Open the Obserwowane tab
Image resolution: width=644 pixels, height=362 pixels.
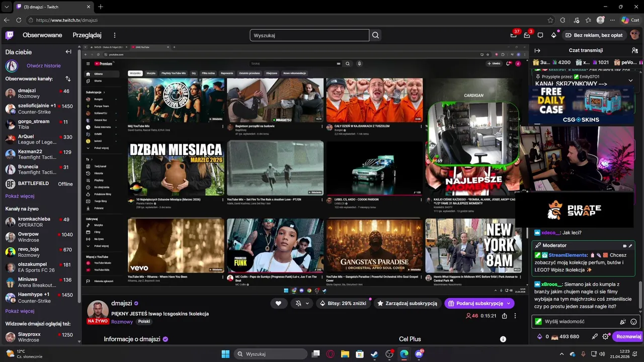tap(42, 35)
